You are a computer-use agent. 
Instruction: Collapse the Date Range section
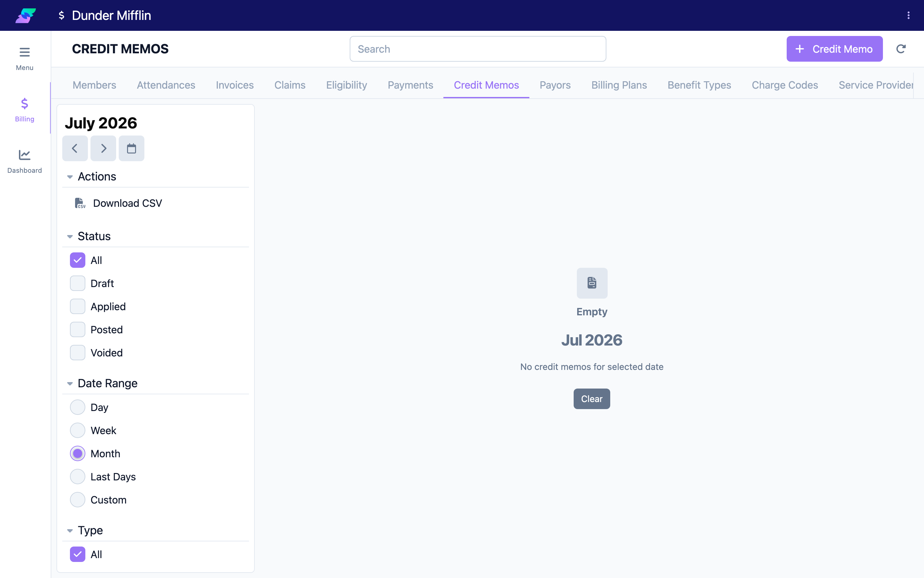coord(70,383)
